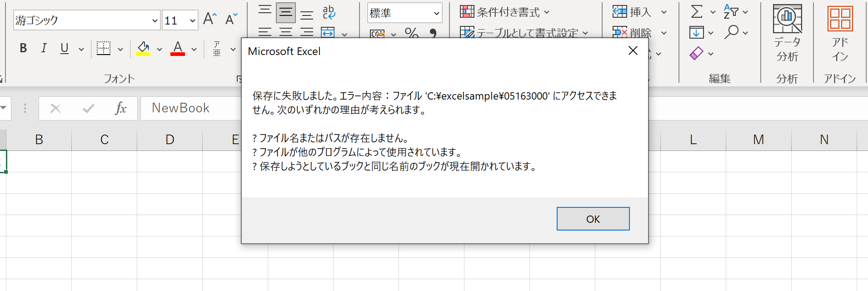
Task: Open phonetic guide (ふりがな) button
Action: click(x=217, y=49)
